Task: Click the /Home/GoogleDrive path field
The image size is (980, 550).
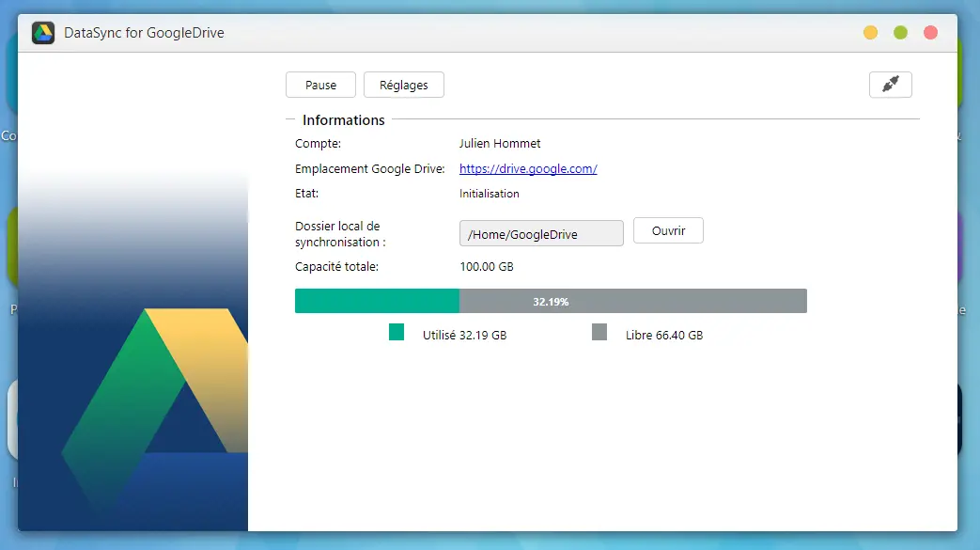Action: (540, 233)
